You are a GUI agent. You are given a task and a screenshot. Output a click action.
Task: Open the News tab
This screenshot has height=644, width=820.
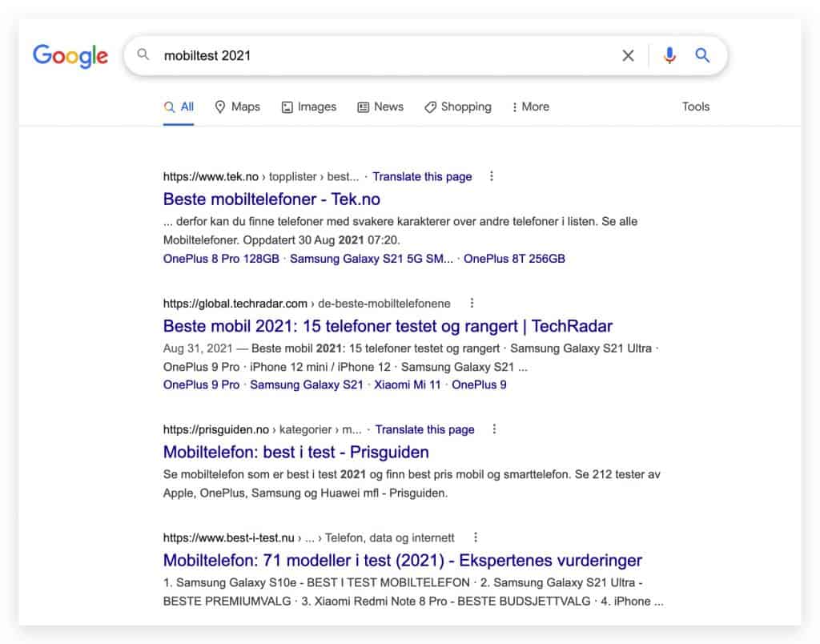coord(380,107)
